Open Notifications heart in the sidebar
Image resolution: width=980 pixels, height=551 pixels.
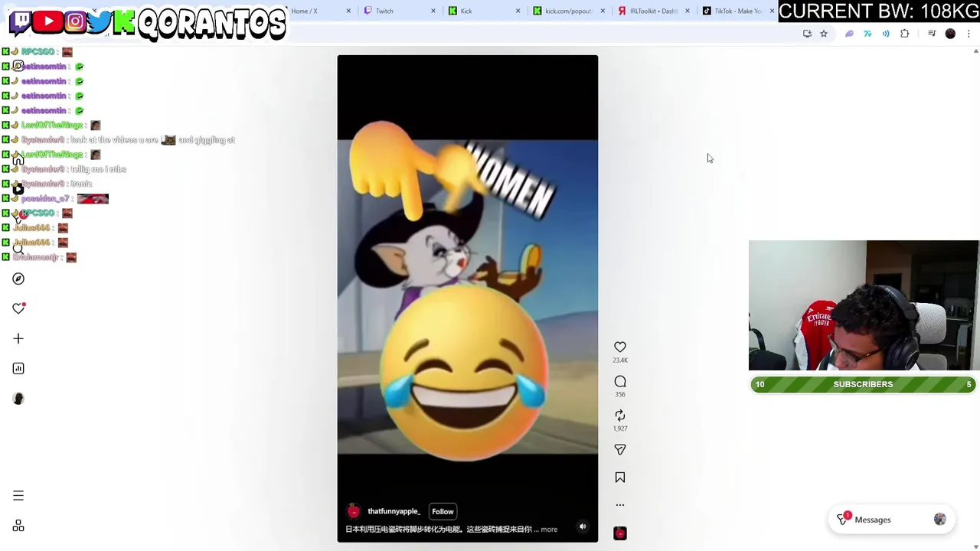point(18,308)
